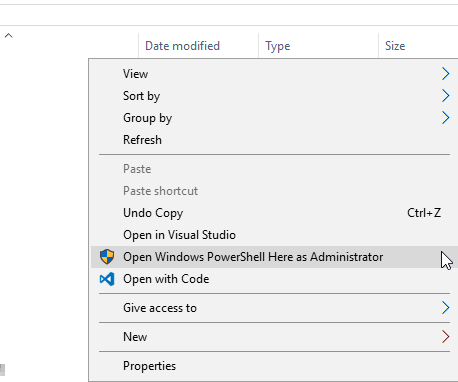Expand the Sort by submenu arrow

point(445,96)
